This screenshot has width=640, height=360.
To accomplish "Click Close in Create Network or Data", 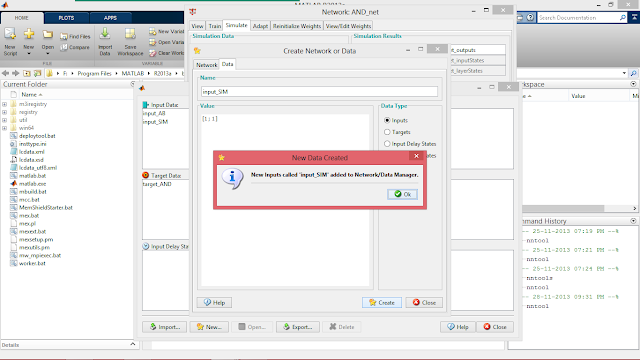I will 424,302.
